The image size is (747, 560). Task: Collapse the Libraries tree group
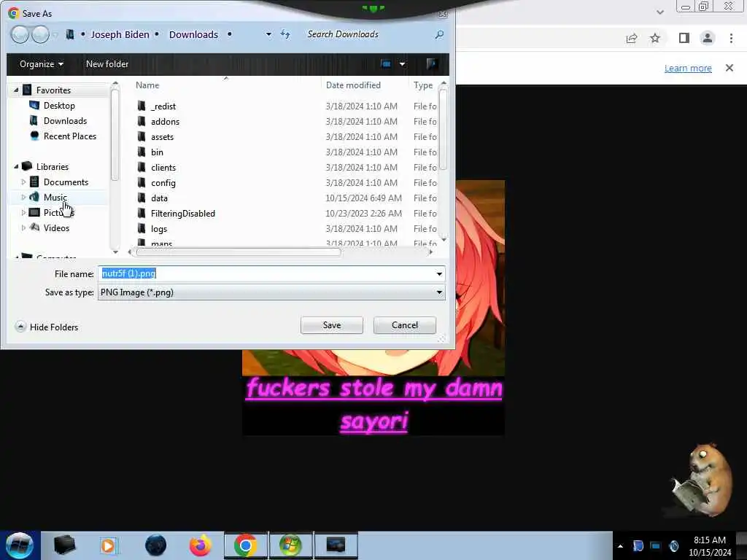pyautogui.click(x=16, y=167)
